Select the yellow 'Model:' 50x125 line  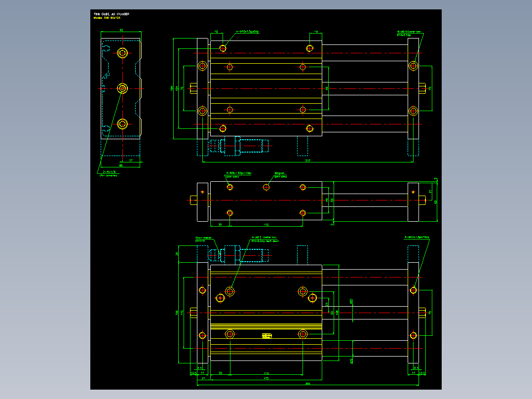click(x=107, y=18)
